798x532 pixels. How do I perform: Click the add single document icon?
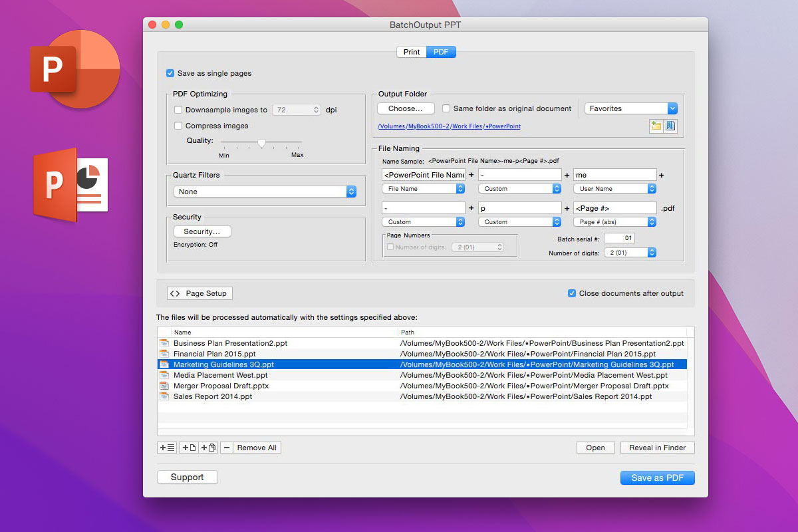[188, 448]
